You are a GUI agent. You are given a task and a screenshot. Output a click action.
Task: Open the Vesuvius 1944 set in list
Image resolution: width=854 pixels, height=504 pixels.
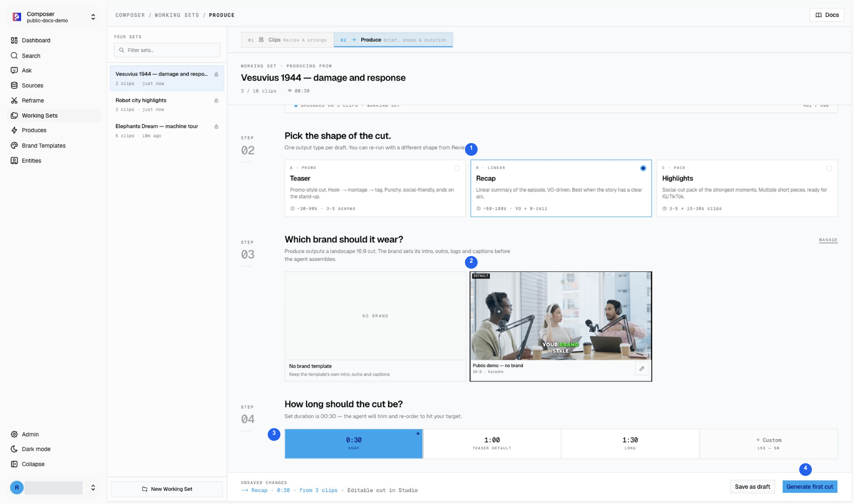[167, 78]
